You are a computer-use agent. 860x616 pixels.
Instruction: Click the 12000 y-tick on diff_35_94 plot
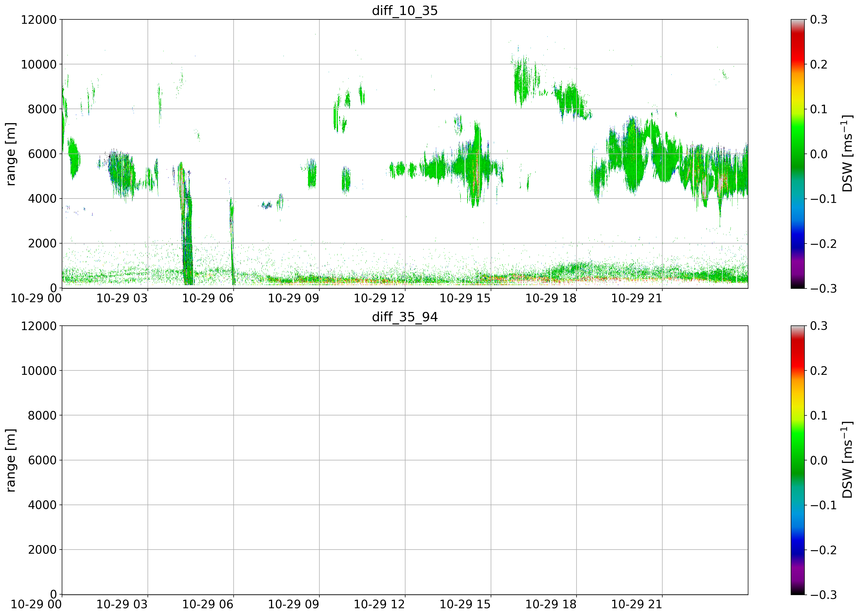click(x=39, y=326)
